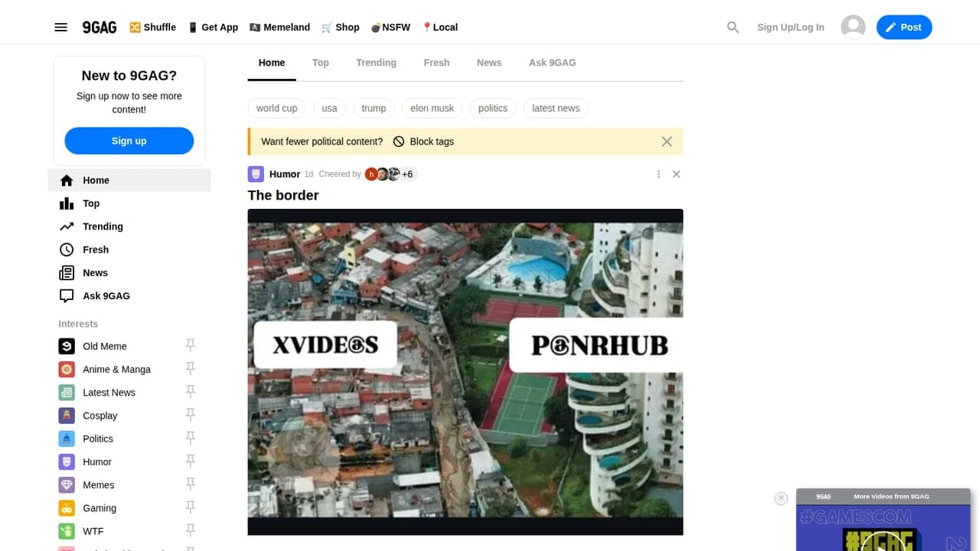The height and width of the screenshot is (551, 980).
Task: Open the Anime & Manga interest icon
Action: (67, 370)
